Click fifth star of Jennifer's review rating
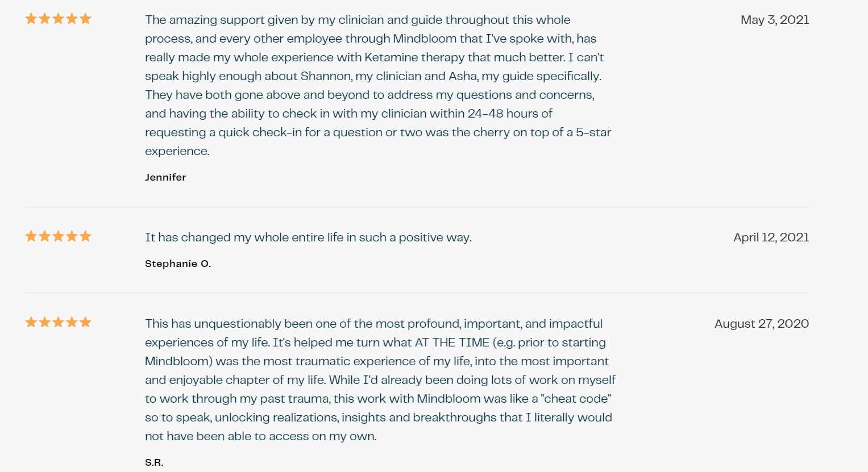The width and height of the screenshot is (868, 472). [x=85, y=19]
